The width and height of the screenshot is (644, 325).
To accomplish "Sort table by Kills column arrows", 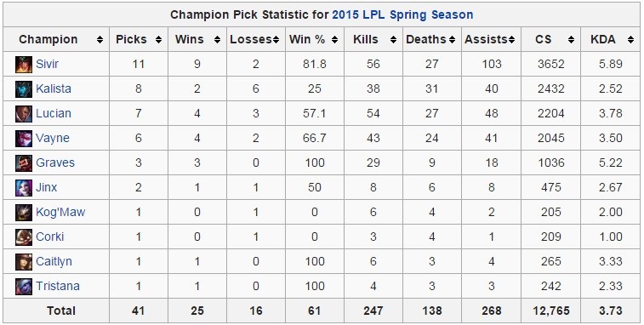I will [x=394, y=39].
